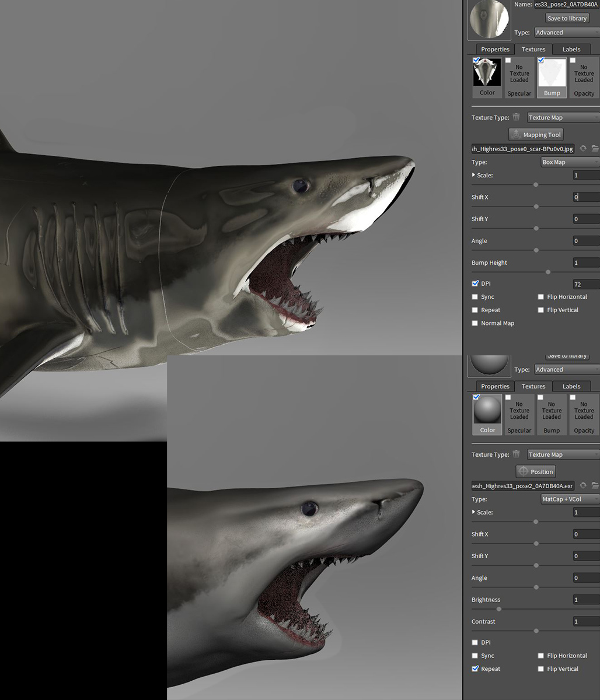600x700 pixels.
Task: Click the Mapping Tool button
Action: tap(536, 135)
